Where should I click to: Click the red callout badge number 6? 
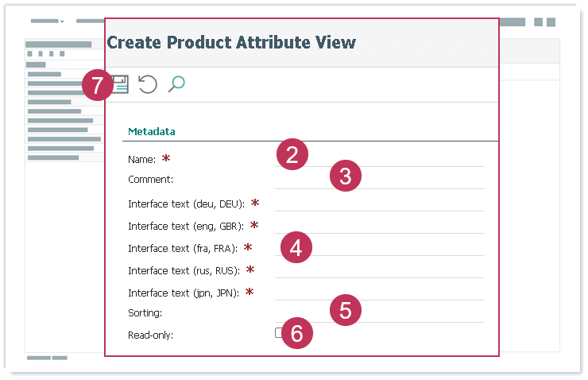pos(296,334)
